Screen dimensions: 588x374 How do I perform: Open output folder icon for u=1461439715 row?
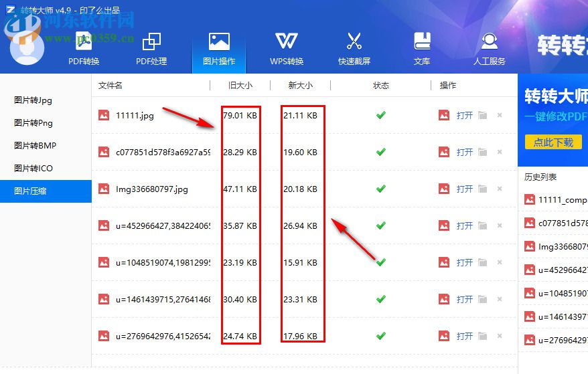coord(483,298)
